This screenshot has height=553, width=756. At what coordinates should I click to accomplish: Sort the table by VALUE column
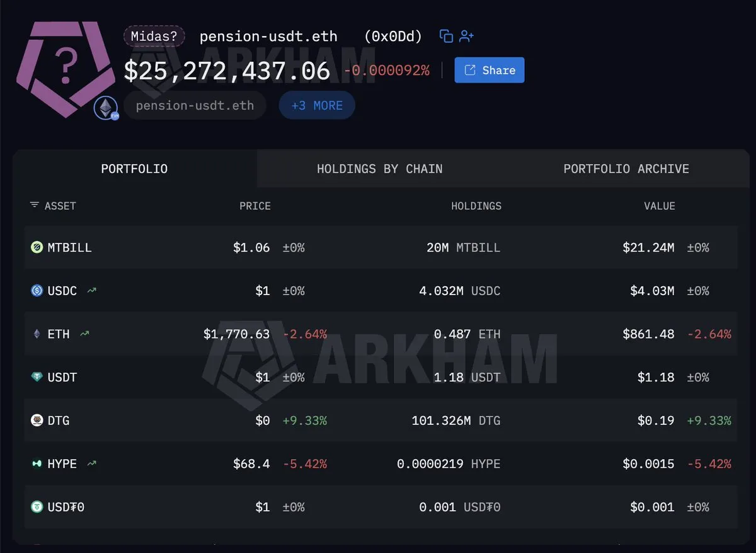[660, 206]
